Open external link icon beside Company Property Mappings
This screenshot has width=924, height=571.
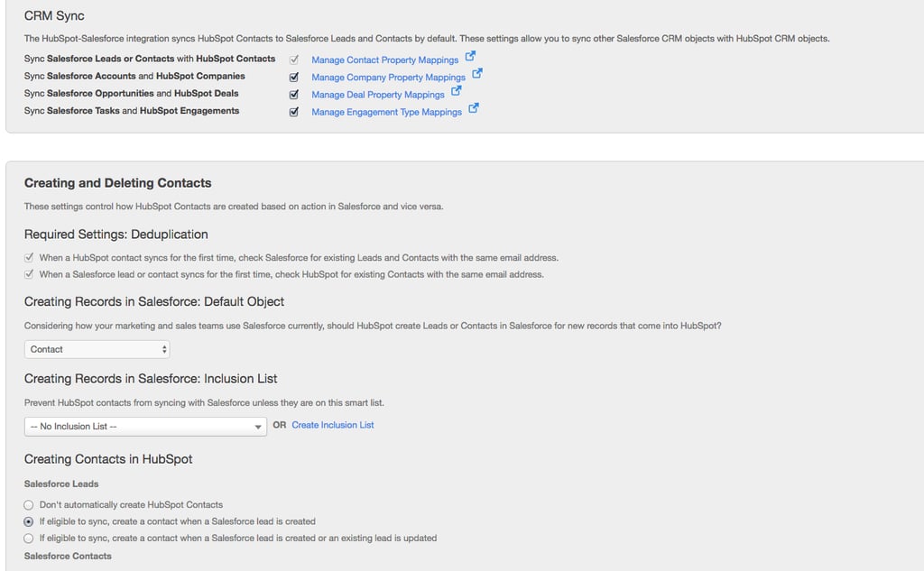click(x=477, y=74)
